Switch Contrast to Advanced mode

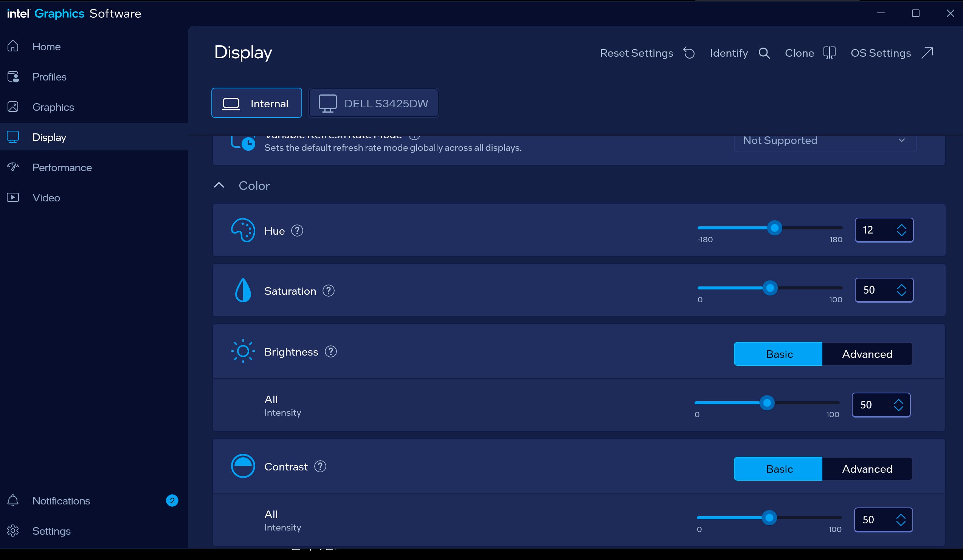click(867, 469)
